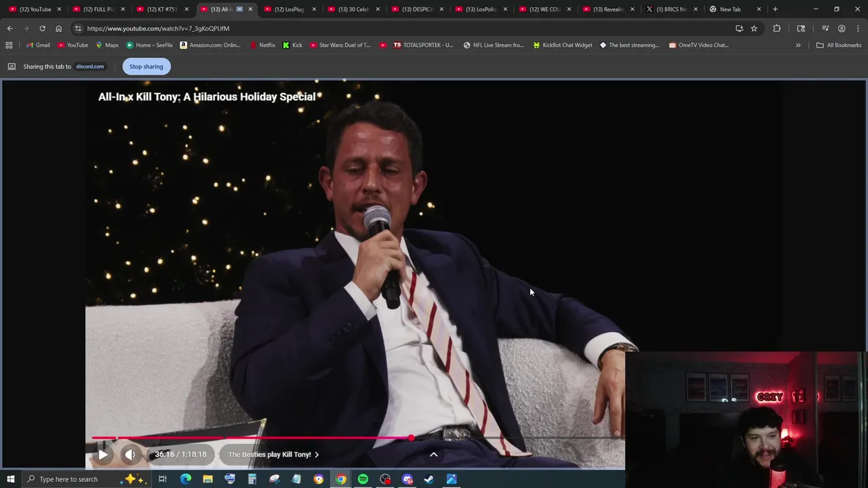Image resolution: width=868 pixels, height=488 pixels.
Task: Open 'The Besties play Kill Tony!' chapter
Action: [273, 455]
